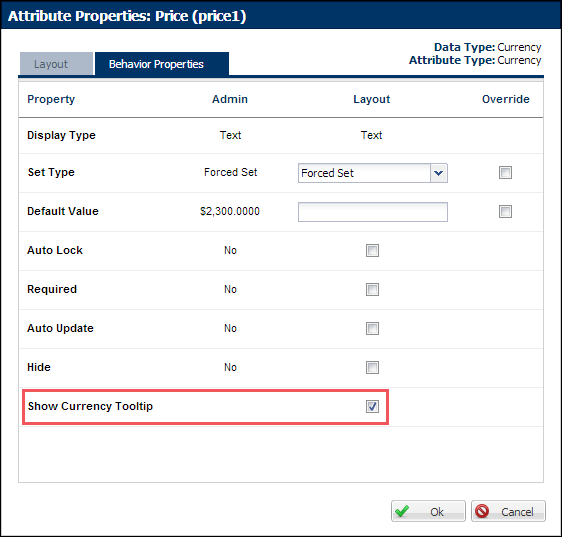Click the Property column header

[x=51, y=99]
